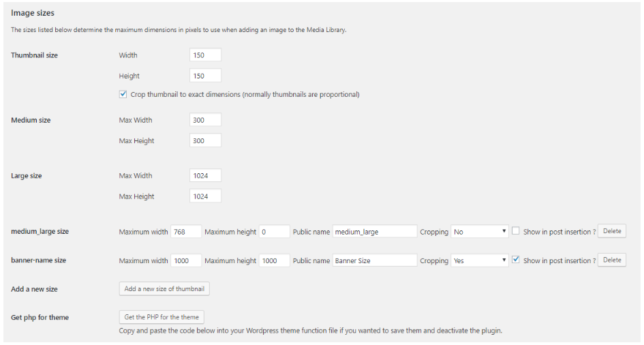Image resolution: width=644 pixels, height=345 pixels.
Task: Click medium_large Maximum height field
Action: [x=274, y=232]
